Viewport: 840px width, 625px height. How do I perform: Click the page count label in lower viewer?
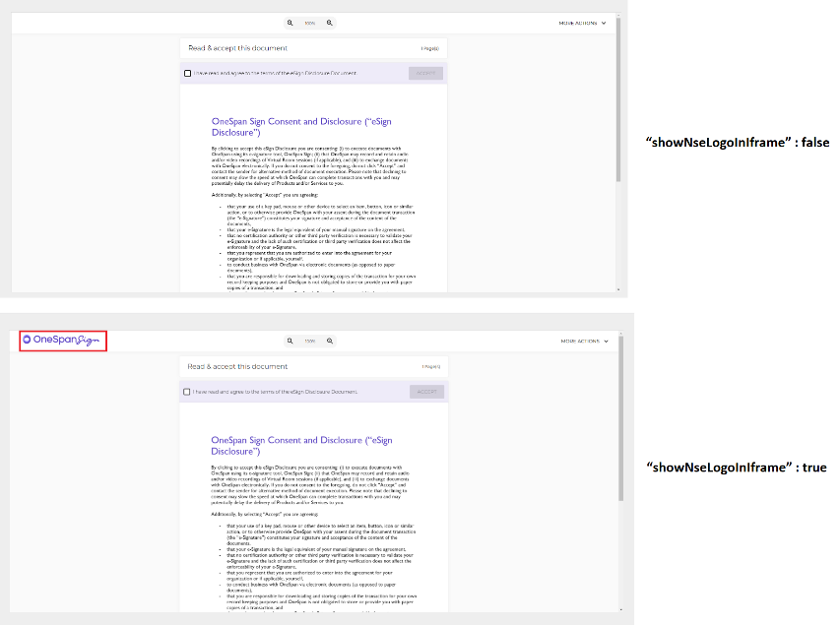(x=430, y=367)
